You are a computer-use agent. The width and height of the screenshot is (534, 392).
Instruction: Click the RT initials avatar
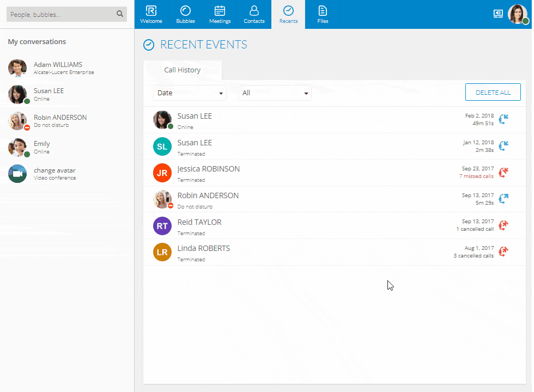(162, 226)
